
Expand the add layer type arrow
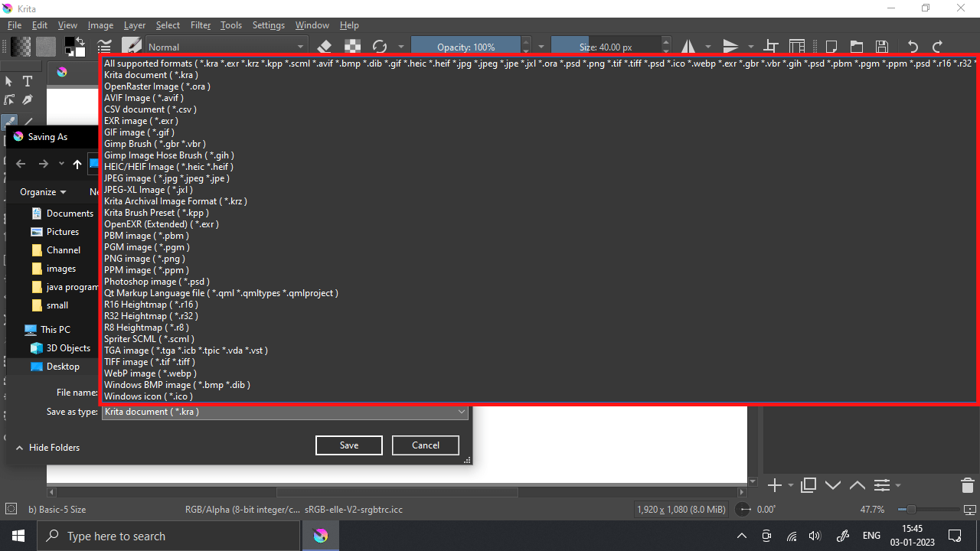coord(790,486)
